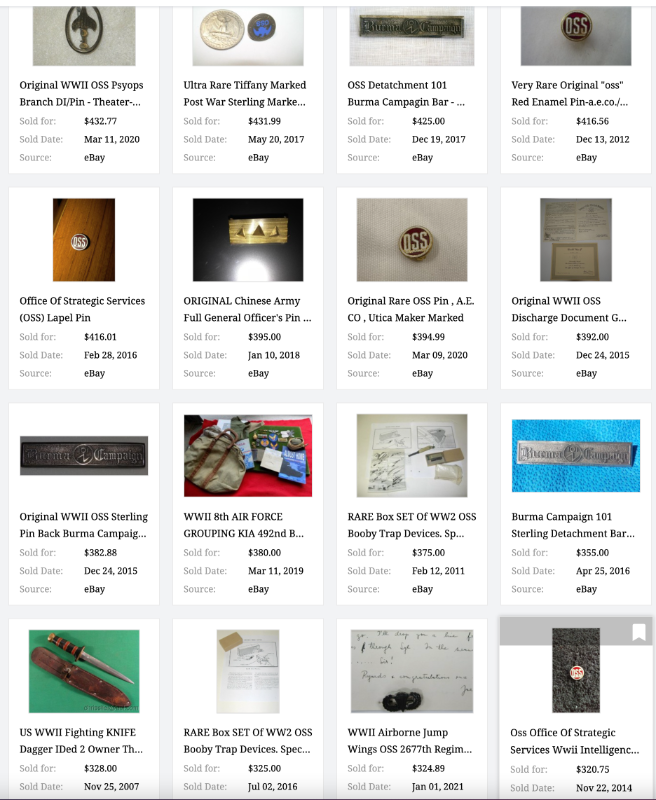
Task: Open Very Rare Original "oss" Red Enamel Pin
Action: [569, 93]
